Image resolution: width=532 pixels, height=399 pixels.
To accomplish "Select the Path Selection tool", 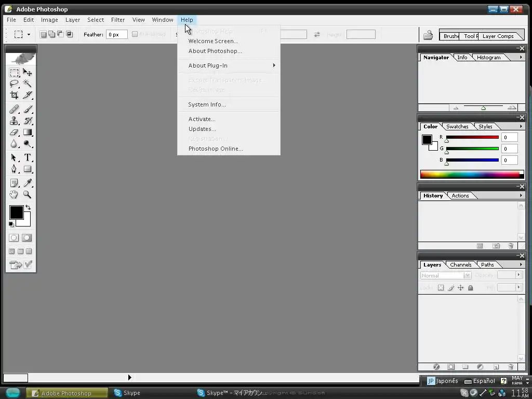I will [14, 158].
